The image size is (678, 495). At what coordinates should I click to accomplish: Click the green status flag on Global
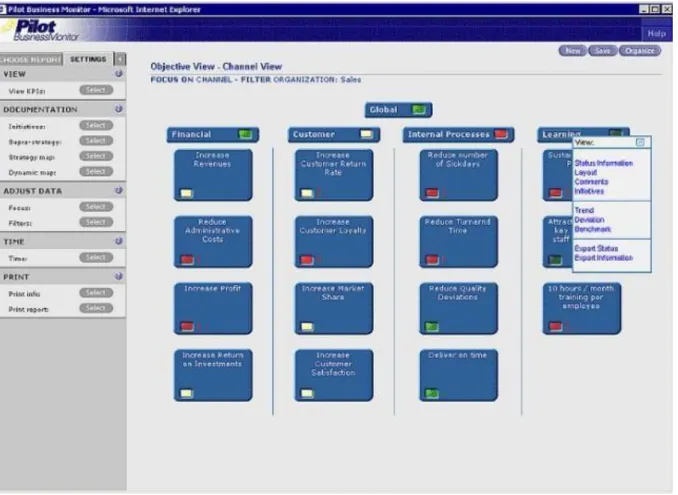[419, 109]
